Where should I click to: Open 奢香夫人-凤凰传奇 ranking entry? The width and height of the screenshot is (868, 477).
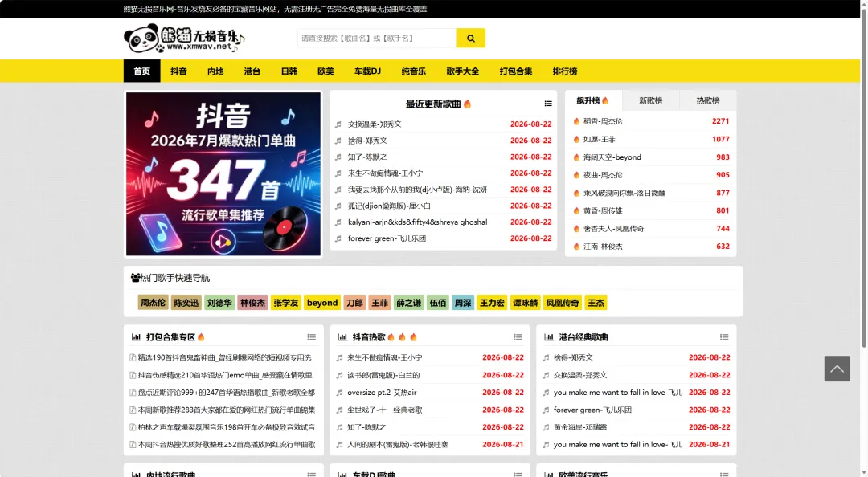(x=613, y=229)
